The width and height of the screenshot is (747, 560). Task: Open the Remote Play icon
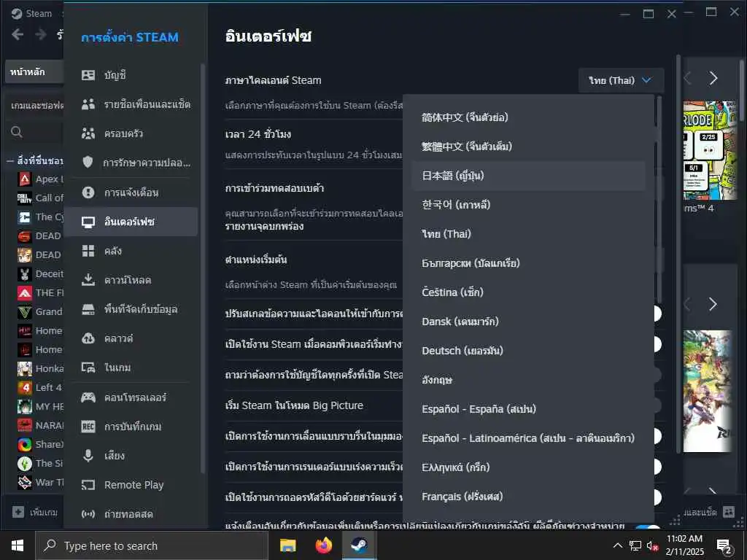88,485
